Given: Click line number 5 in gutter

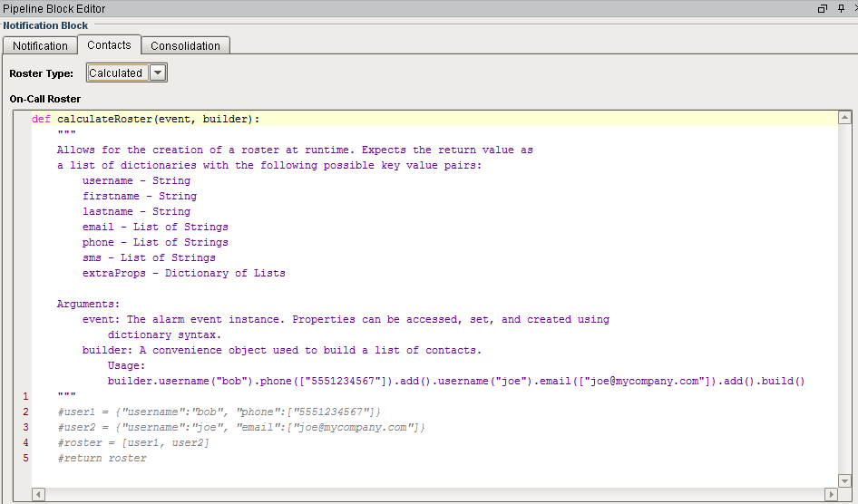Looking at the screenshot, I should 25,458.
